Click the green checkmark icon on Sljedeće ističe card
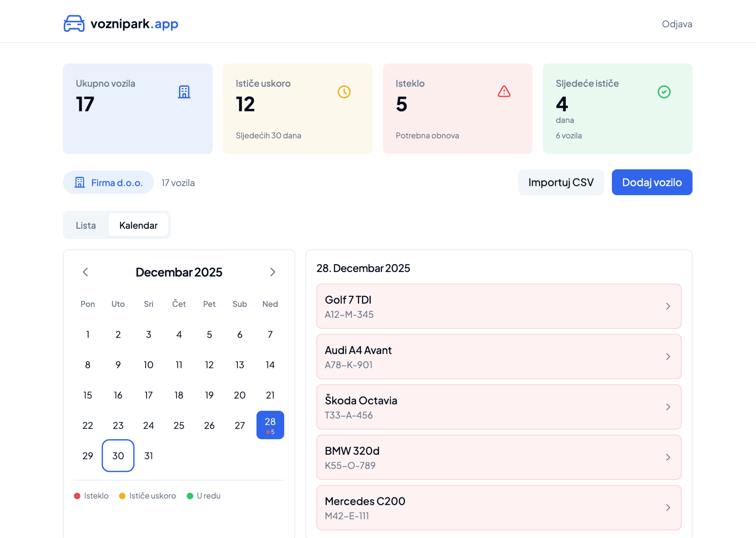The image size is (756, 538). click(x=664, y=92)
